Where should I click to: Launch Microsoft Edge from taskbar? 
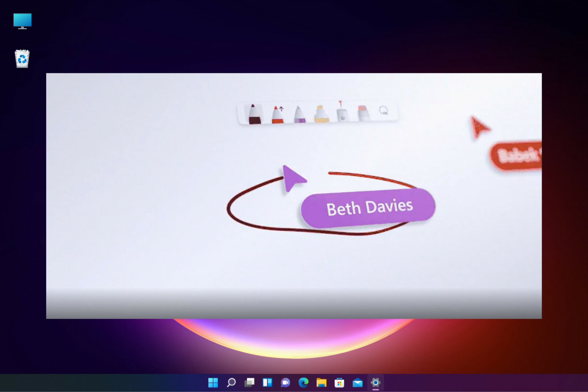point(303,383)
